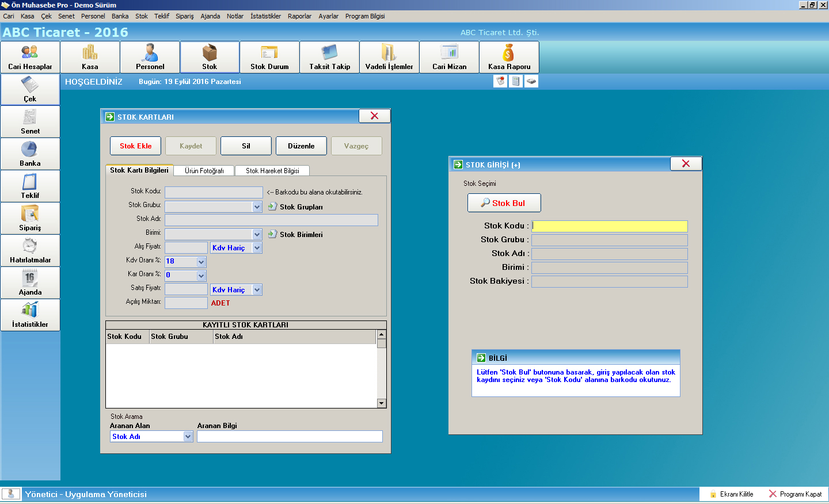
Task: Open the Program Bilgisi menu
Action: 365,16
